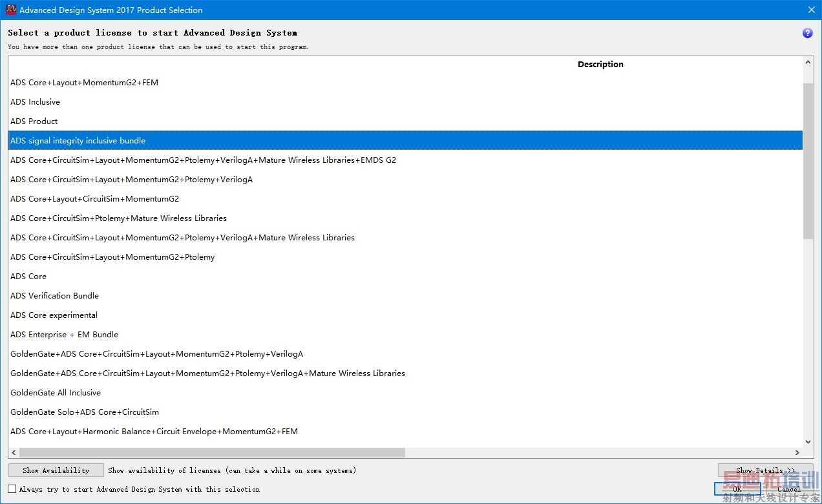The height and width of the screenshot is (504, 822).
Task: Select GoldenGate Solo+ADS Core+CircuitSim license
Action: (405, 412)
